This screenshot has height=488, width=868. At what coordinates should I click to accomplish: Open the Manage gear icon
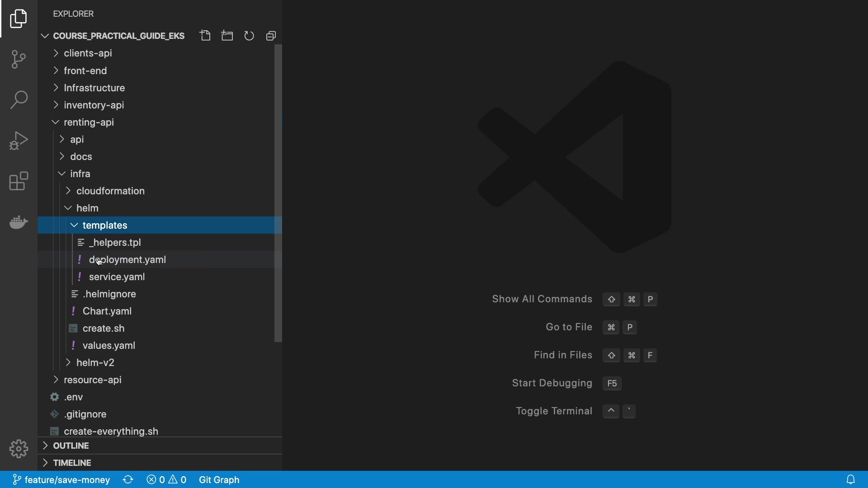pyautogui.click(x=19, y=449)
